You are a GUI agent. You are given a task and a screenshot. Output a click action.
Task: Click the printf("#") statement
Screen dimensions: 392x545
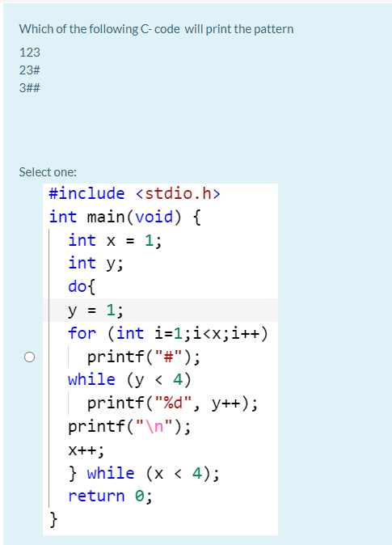[144, 357]
